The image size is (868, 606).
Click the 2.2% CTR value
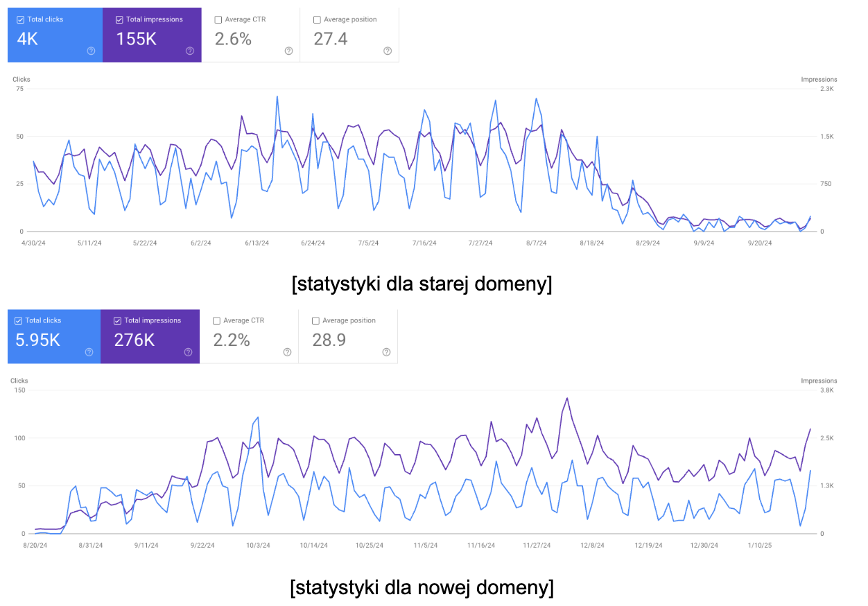tap(232, 340)
